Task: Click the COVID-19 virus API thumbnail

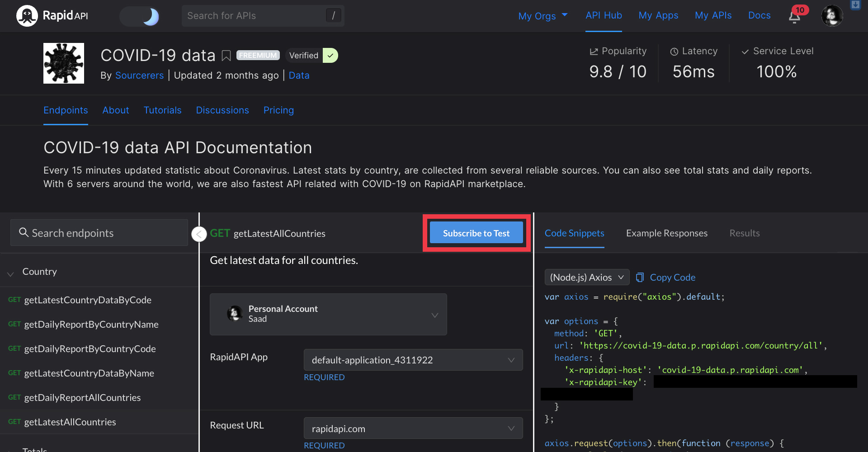Action: click(x=64, y=63)
